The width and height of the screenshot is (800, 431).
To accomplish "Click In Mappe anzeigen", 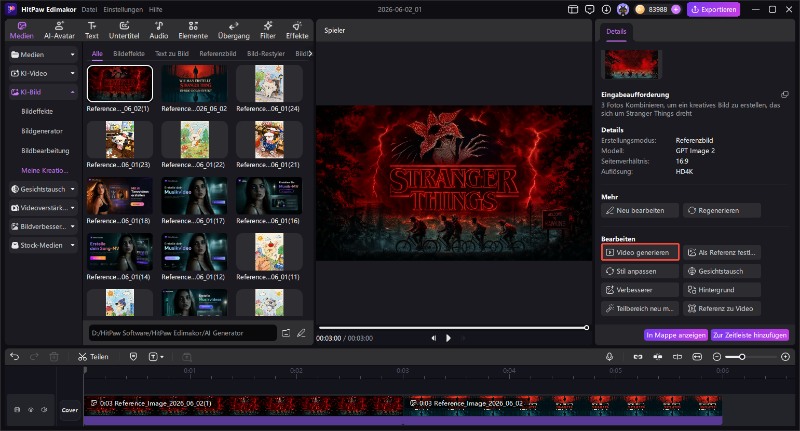I will (x=676, y=335).
